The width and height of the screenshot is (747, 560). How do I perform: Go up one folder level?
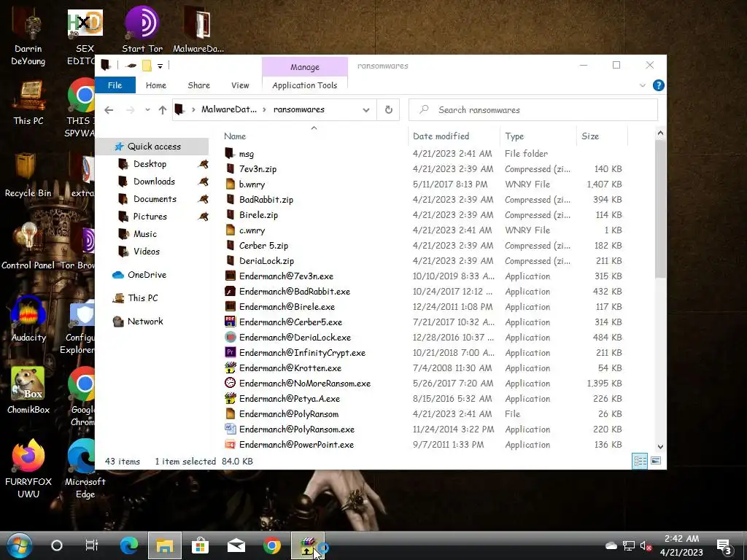click(163, 110)
